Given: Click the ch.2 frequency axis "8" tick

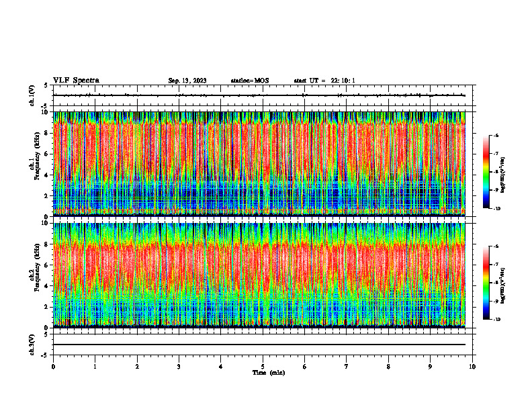Looking at the screenshot, I should tap(47, 244).
